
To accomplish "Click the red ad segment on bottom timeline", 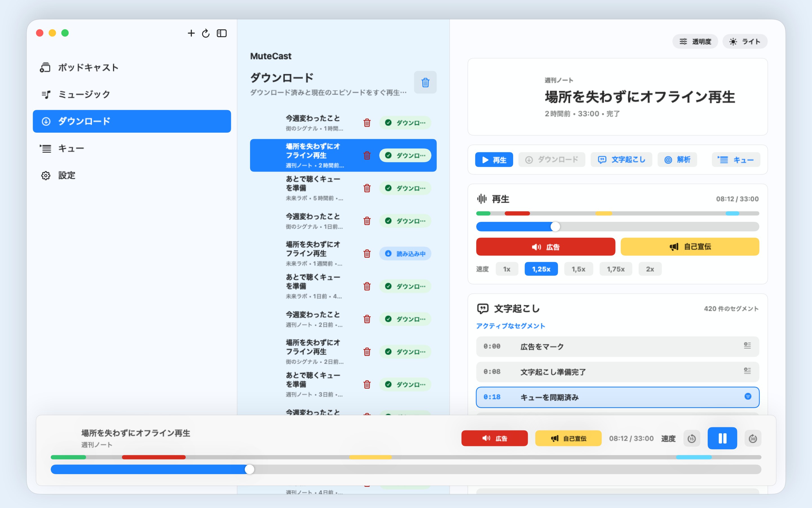I will 154,457.
